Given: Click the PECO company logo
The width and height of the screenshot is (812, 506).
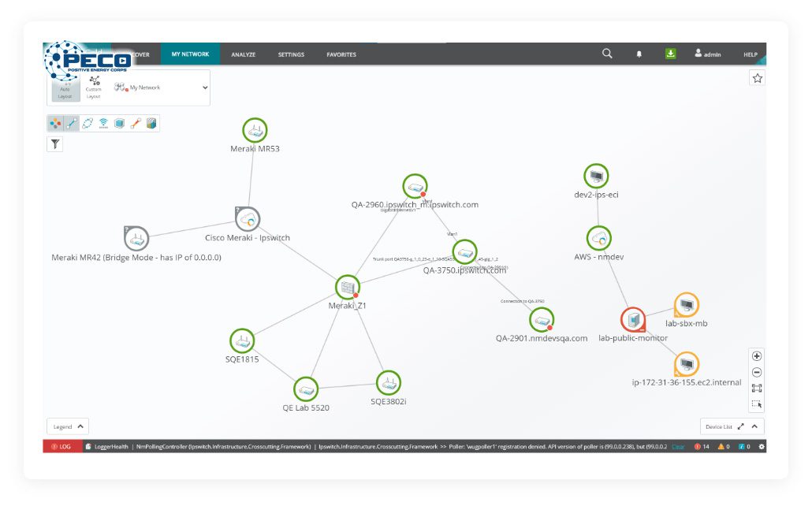Looking at the screenshot, I should point(87,61).
